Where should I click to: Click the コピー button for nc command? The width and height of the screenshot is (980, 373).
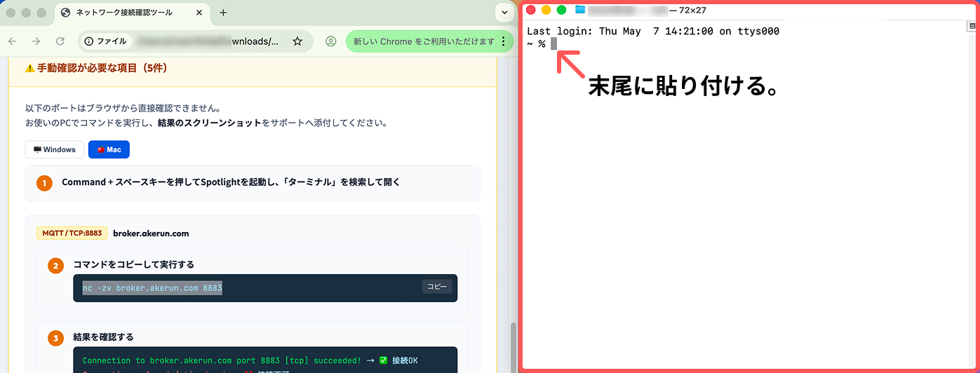[437, 287]
